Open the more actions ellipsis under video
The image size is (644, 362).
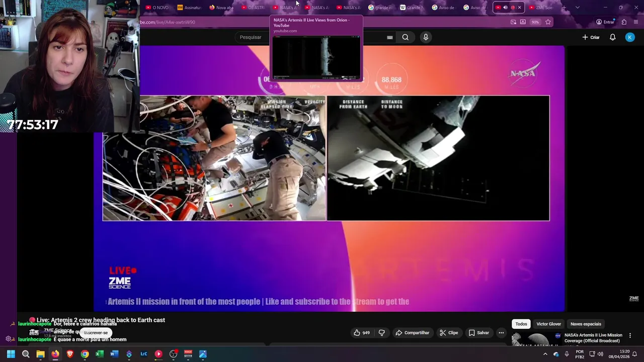(x=501, y=332)
